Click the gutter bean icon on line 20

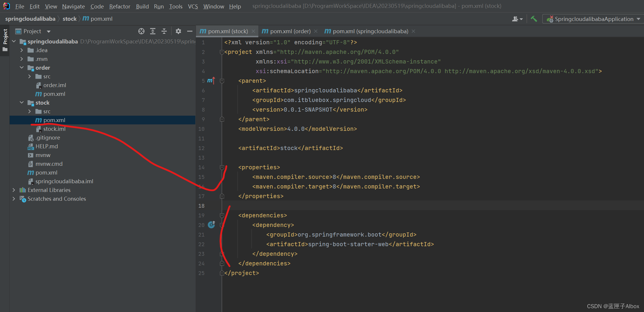click(212, 225)
